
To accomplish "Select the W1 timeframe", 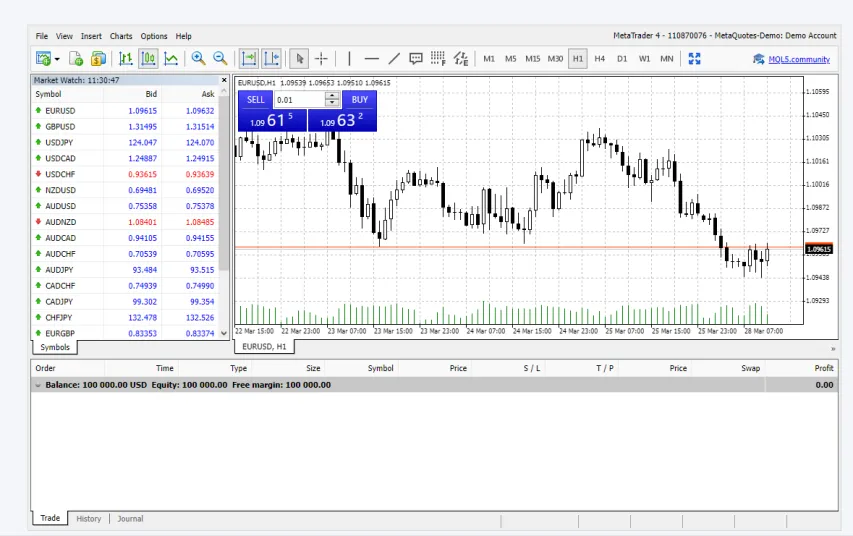I will point(644,59).
